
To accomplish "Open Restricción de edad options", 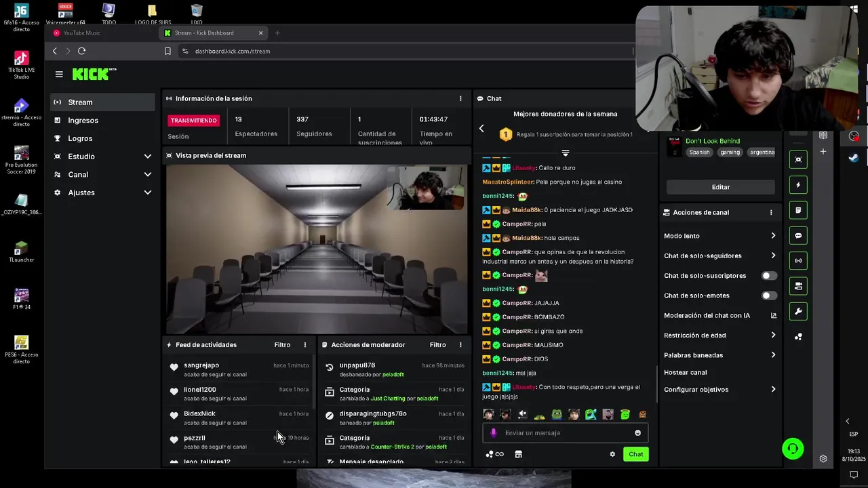I will tap(719, 335).
